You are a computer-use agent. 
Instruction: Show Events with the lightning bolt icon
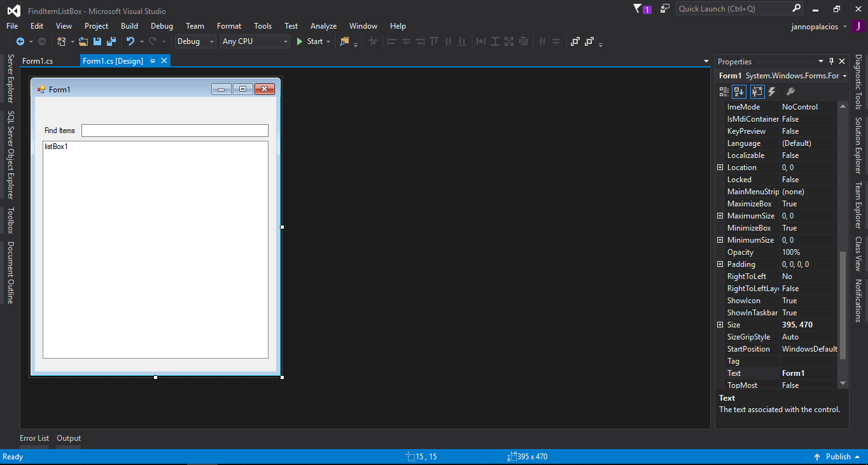point(771,92)
